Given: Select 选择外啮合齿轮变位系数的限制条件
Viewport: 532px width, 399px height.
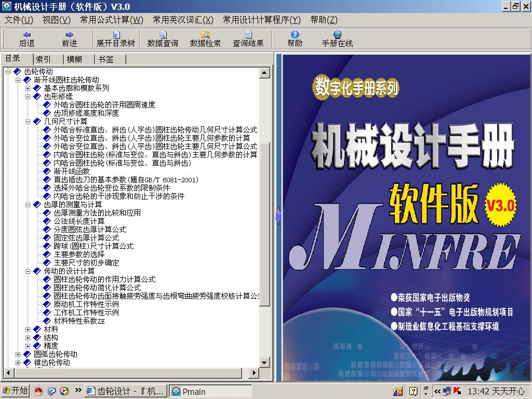Looking at the screenshot, I should coord(112,188).
